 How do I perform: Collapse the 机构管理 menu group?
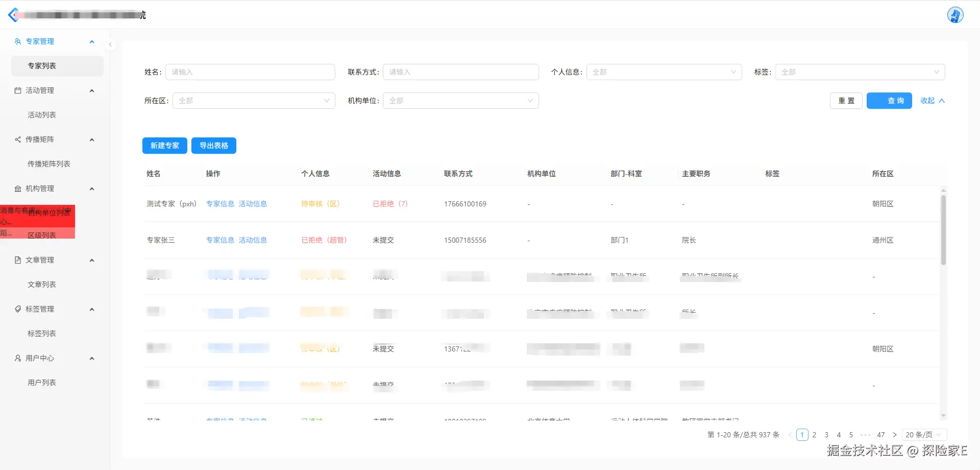click(92, 189)
